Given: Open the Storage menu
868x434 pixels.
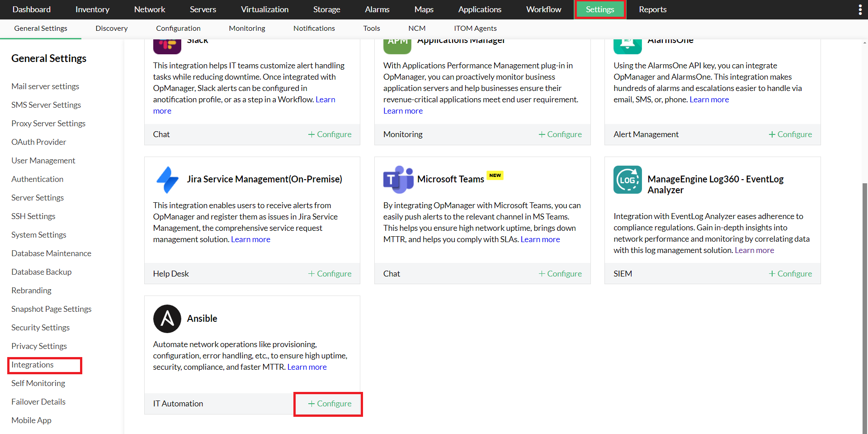Looking at the screenshot, I should tap(327, 10).
